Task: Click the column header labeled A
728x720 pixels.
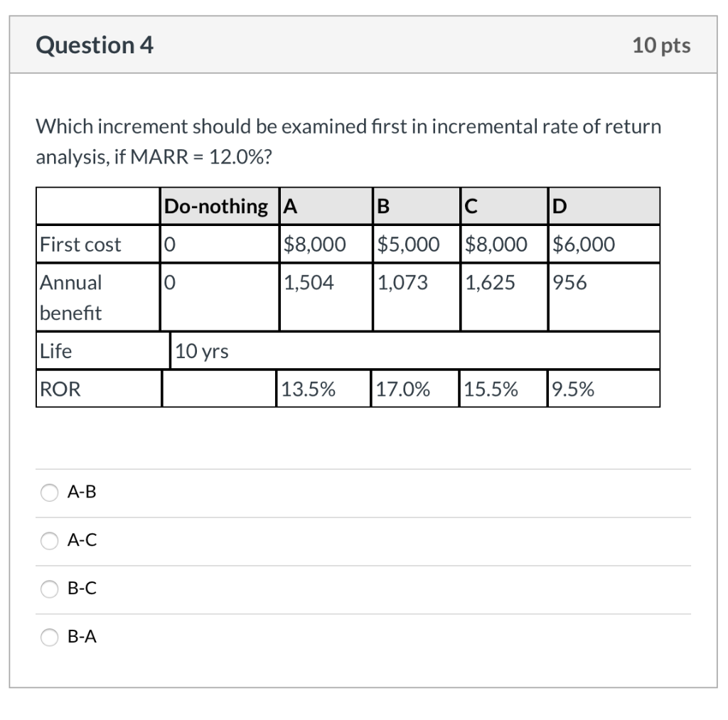Action: 287,206
